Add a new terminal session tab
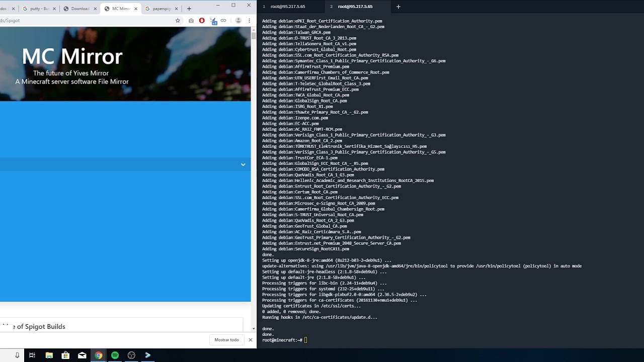 coord(398,7)
